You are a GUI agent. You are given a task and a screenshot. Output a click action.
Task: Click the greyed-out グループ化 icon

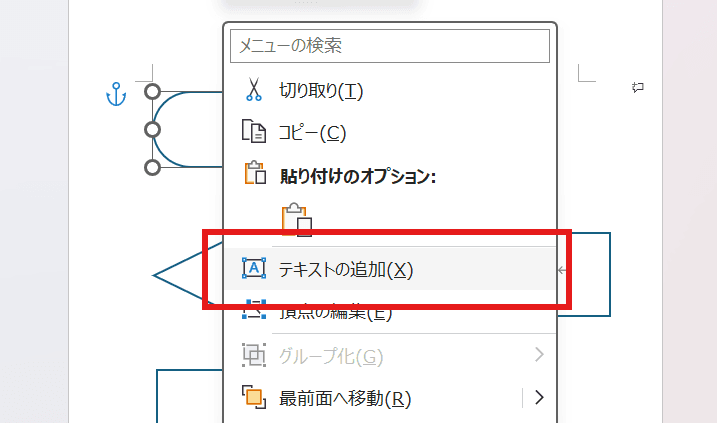254,355
